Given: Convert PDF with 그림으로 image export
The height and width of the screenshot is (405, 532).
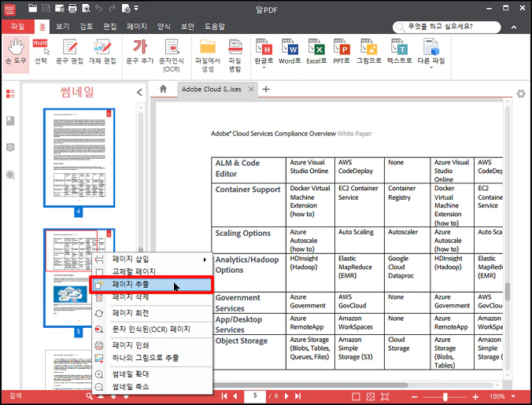Looking at the screenshot, I should [x=369, y=52].
